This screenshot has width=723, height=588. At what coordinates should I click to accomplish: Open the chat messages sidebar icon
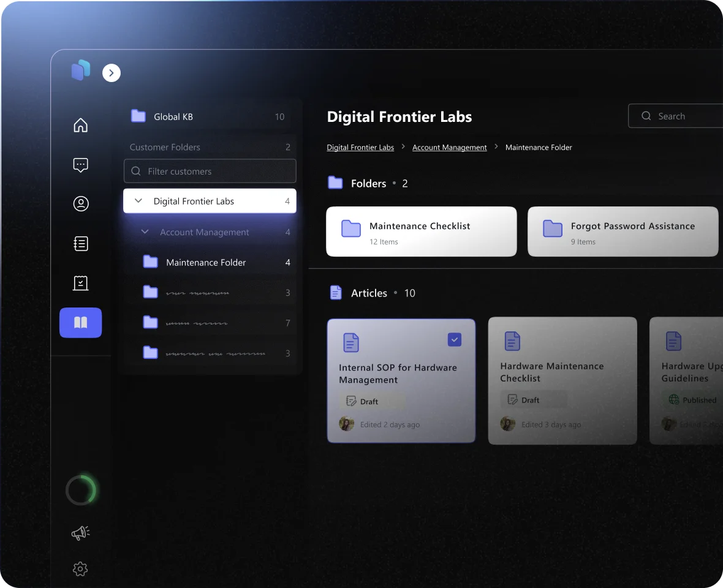[x=80, y=165]
